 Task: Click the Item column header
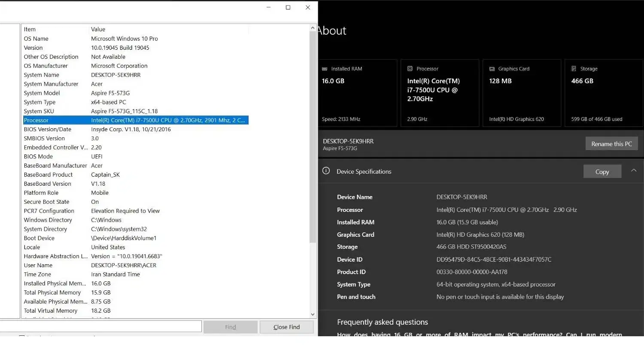55,29
